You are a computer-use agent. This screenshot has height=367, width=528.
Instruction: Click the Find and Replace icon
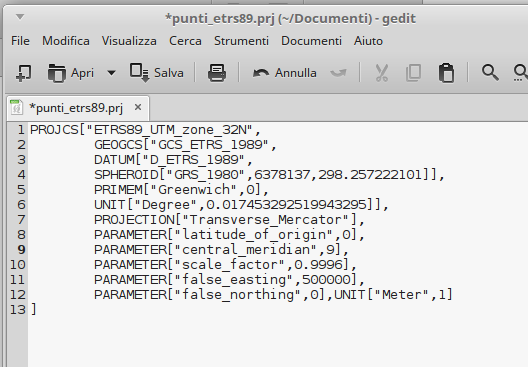[x=521, y=73]
